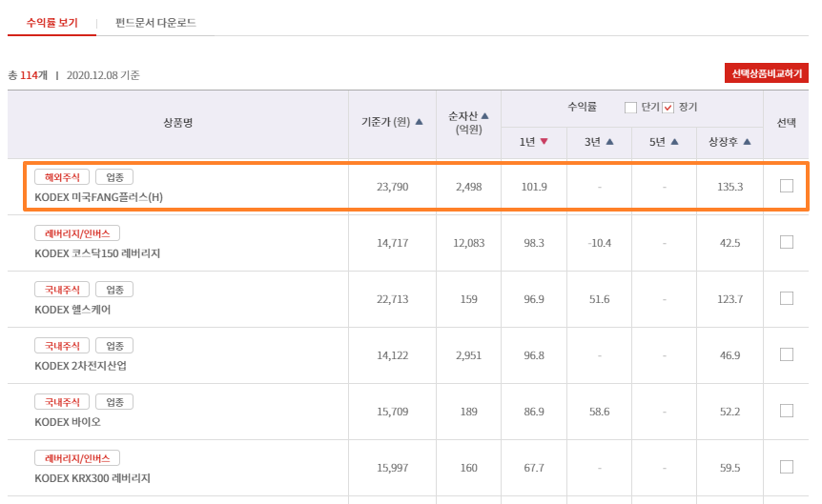Click 업종 tag on 바이오 row
This screenshot has width=822, height=504.
[x=114, y=402]
